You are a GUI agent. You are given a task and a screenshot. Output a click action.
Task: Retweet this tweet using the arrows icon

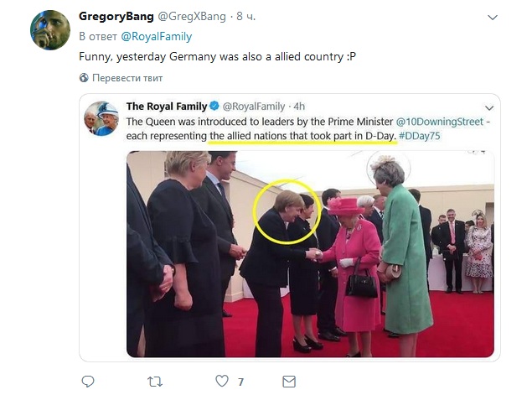click(155, 382)
